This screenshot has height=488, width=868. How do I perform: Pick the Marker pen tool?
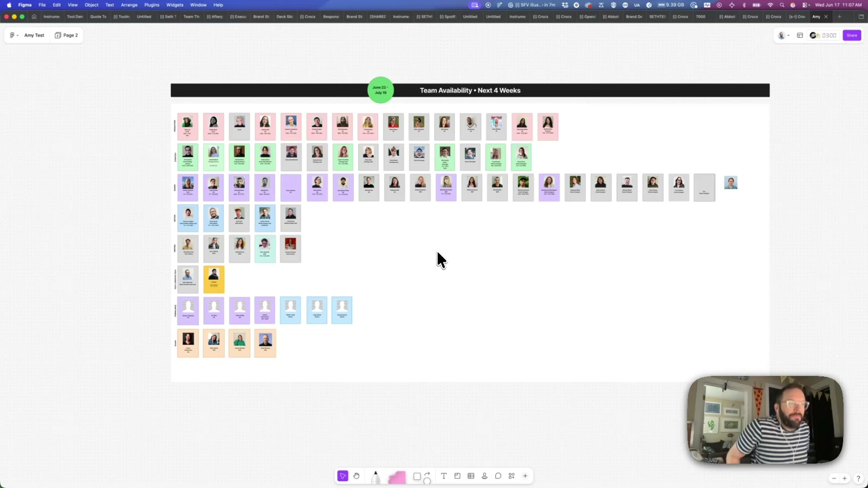375,477
